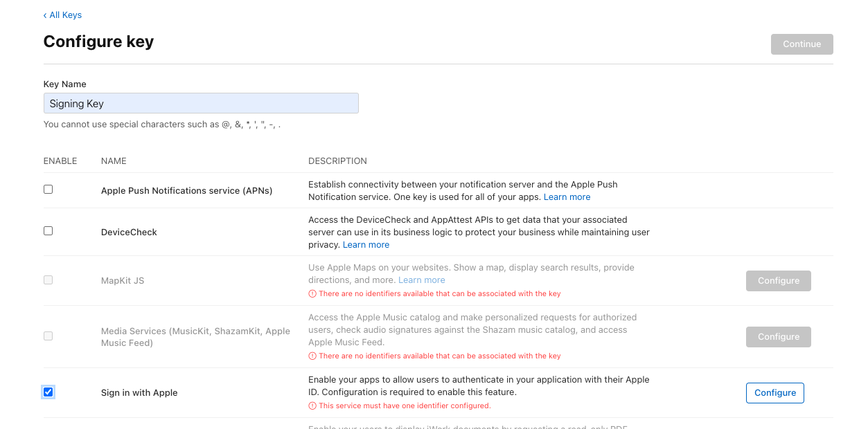Viewport: 868px width, 429px height.
Task: Configure the Sign in with Apple service
Action: coord(774,393)
